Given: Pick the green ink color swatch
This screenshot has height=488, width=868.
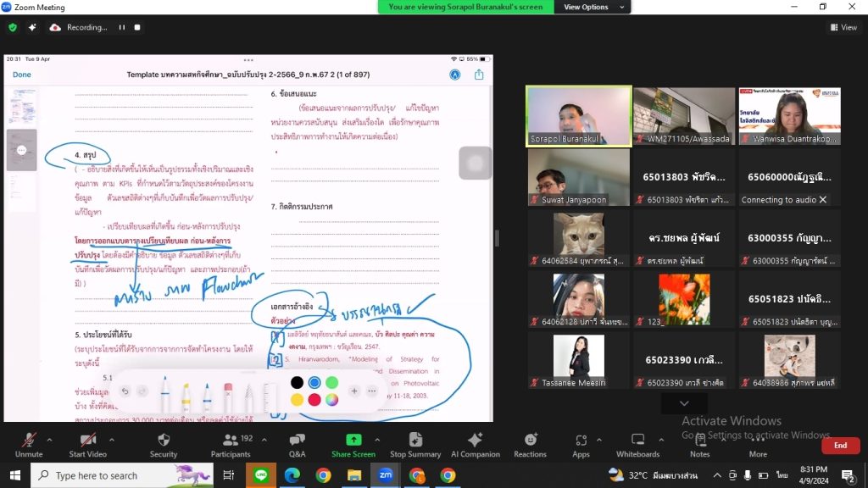Looking at the screenshot, I should coord(331,382).
